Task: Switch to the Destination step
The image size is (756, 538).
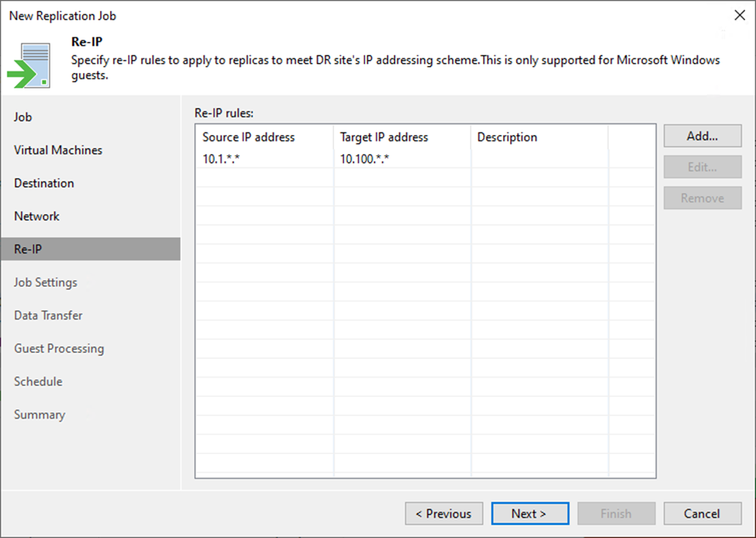Action: coord(44,184)
